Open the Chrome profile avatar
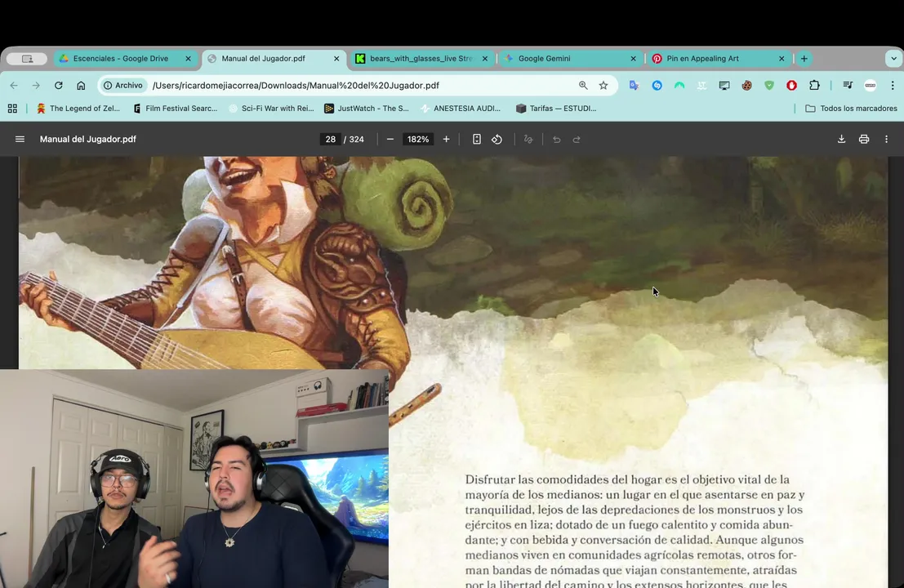 click(x=870, y=85)
